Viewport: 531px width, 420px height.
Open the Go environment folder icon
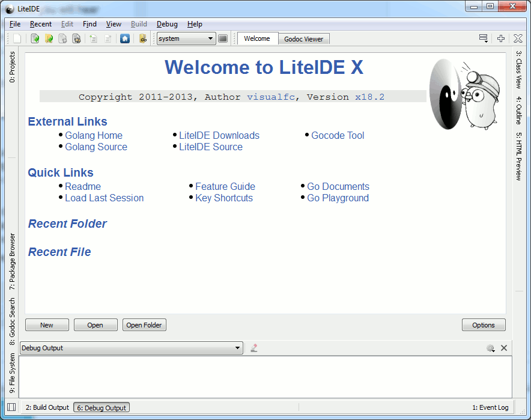click(x=143, y=38)
